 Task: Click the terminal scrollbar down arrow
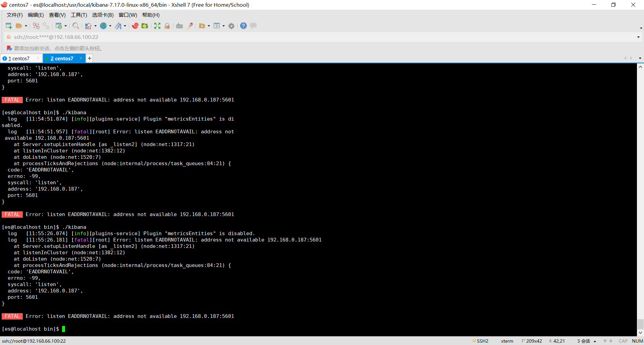[640, 333]
